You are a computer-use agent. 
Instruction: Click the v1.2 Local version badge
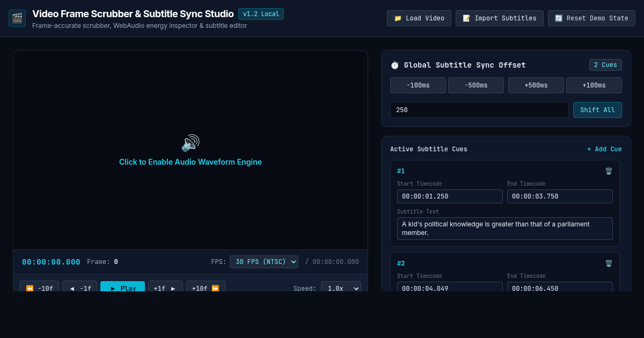[261, 14]
